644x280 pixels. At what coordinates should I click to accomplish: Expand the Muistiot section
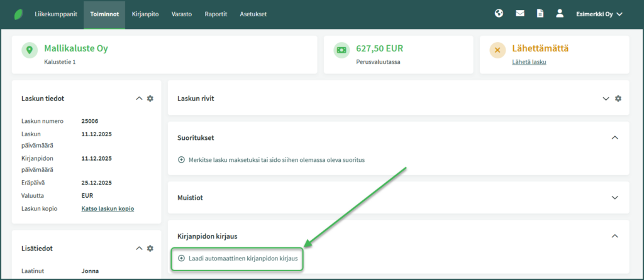tap(615, 197)
